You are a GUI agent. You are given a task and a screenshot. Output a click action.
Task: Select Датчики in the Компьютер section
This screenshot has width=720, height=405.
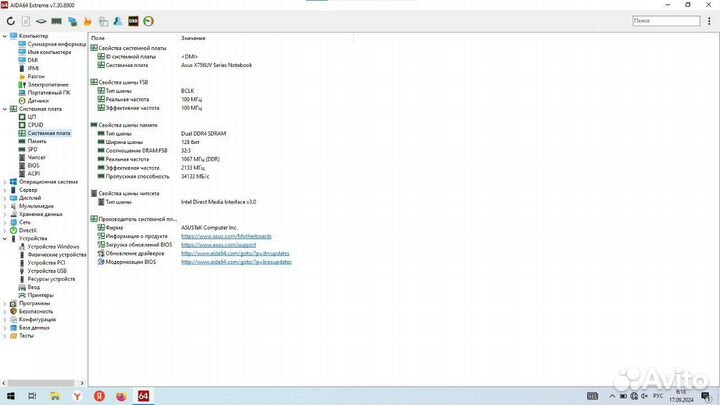coord(38,100)
